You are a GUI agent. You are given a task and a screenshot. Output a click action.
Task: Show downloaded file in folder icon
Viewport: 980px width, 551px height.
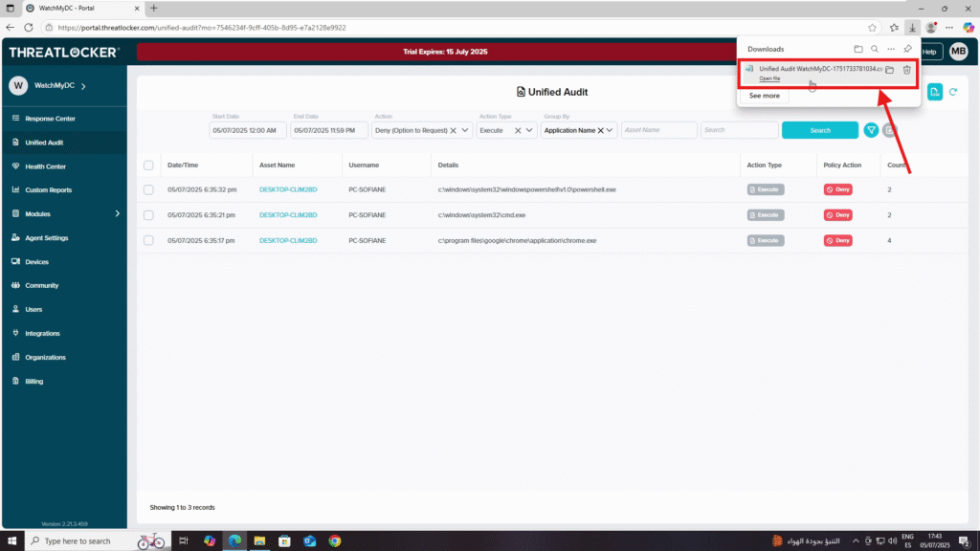coord(889,70)
